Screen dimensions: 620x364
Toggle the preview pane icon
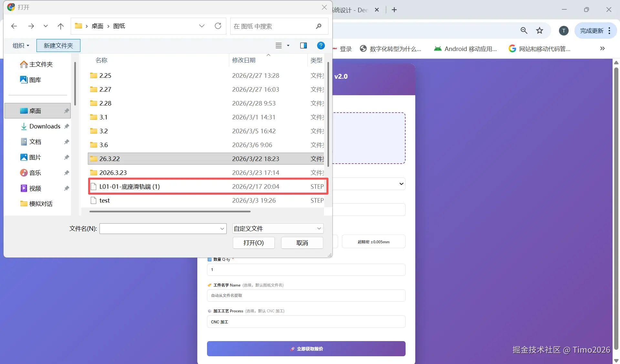(x=303, y=45)
